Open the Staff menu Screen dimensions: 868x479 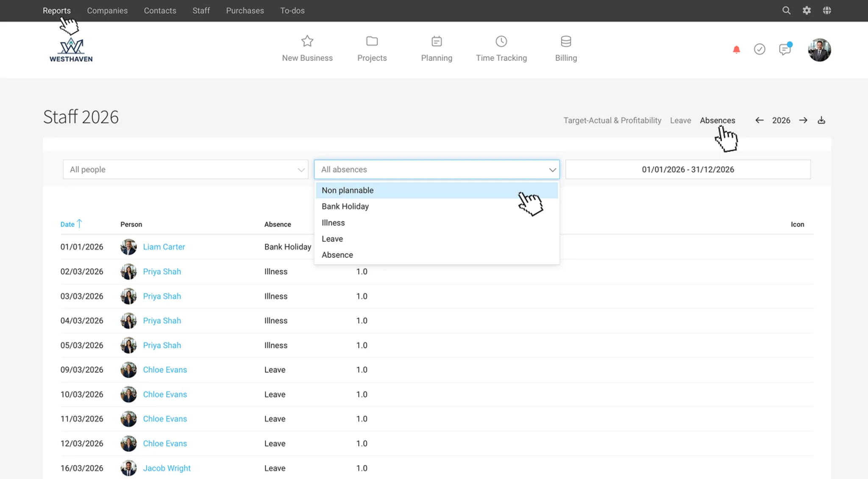(201, 11)
